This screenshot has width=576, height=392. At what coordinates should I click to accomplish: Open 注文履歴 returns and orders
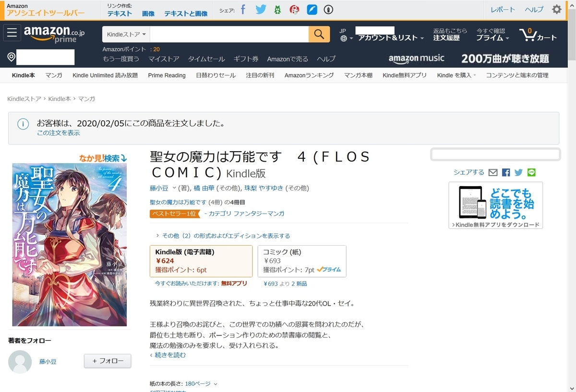(x=450, y=35)
